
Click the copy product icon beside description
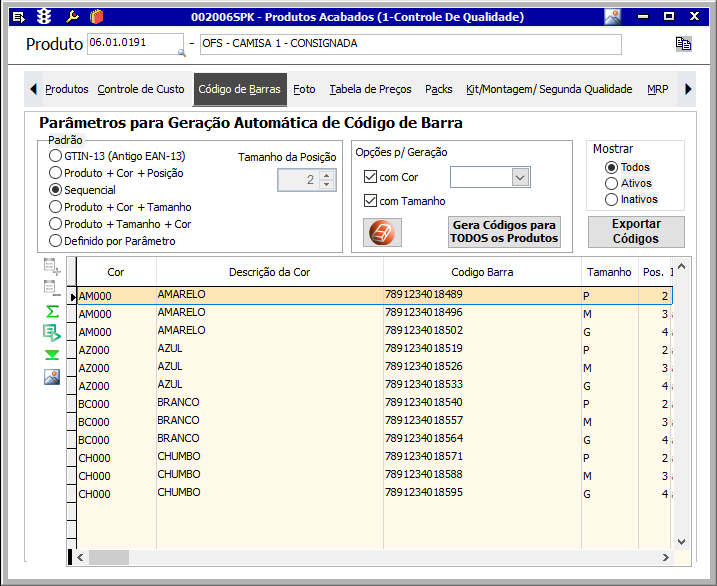point(684,44)
